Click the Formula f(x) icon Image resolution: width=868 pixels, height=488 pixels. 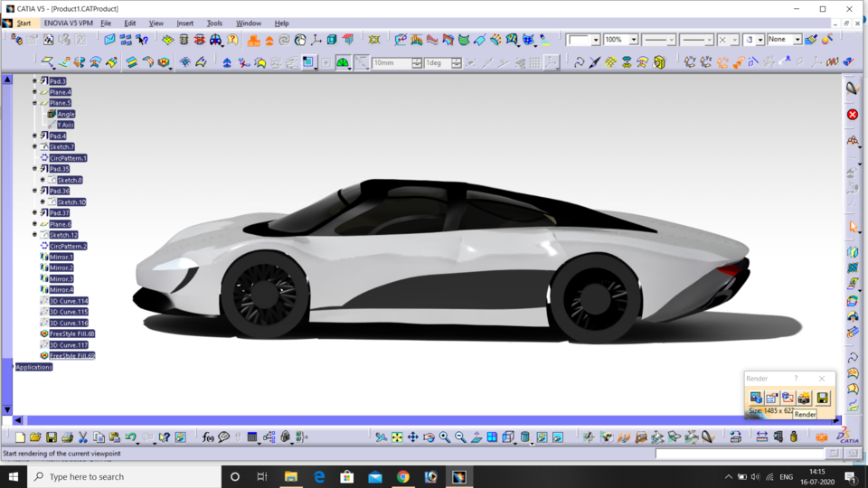point(208,437)
